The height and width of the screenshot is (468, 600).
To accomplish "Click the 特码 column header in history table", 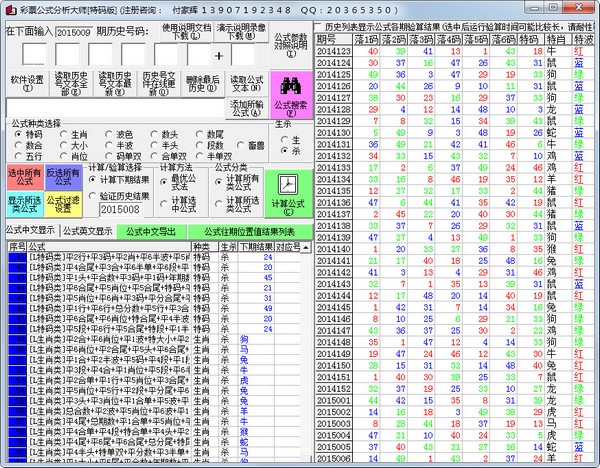I will tap(531, 39).
